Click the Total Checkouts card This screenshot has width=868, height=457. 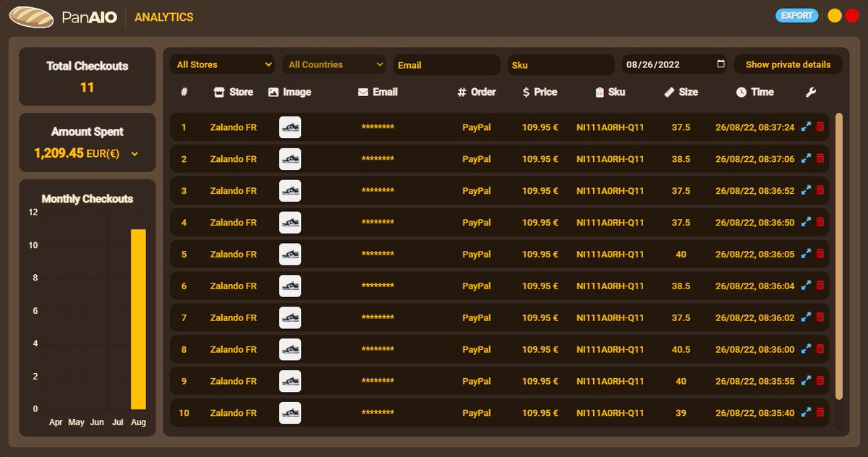coord(88,77)
